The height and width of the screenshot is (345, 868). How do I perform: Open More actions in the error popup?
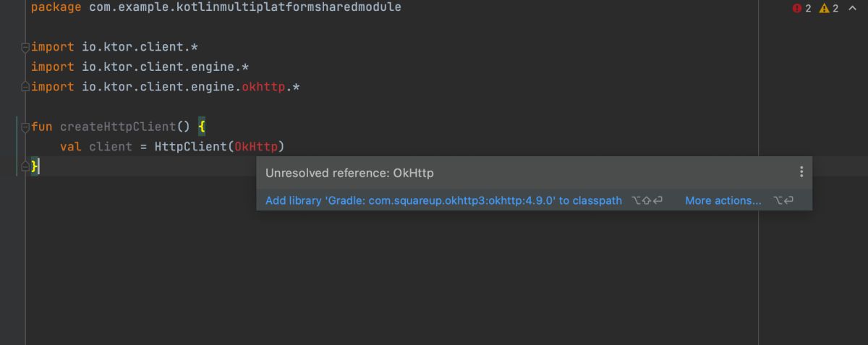click(x=723, y=201)
